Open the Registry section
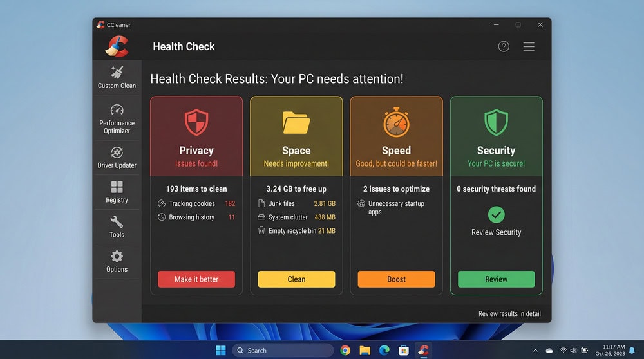 [x=117, y=192]
